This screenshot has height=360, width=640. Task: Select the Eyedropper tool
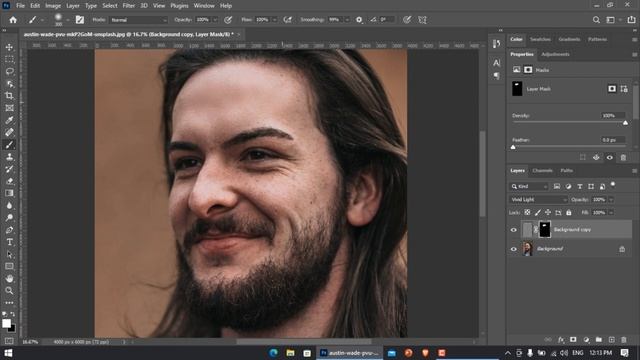click(9, 120)
